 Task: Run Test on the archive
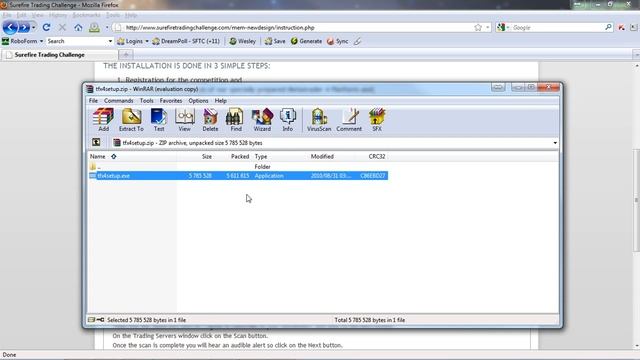(x=159, y=120)
